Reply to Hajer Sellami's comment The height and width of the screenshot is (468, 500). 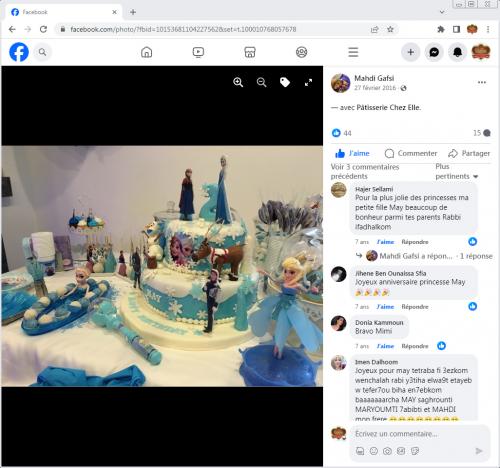tap(415, 242)
